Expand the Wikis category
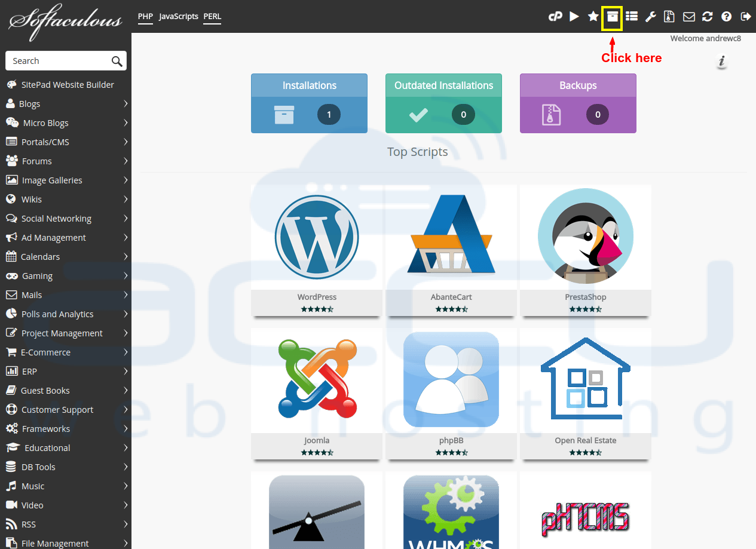The width and height of the screenshot is (756, 549). [x=66, y=200]
